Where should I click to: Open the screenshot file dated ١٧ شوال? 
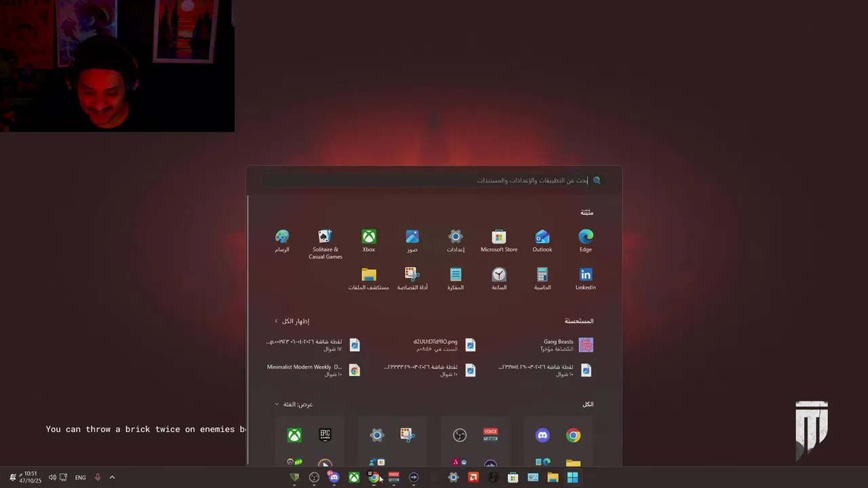[313, 345]
